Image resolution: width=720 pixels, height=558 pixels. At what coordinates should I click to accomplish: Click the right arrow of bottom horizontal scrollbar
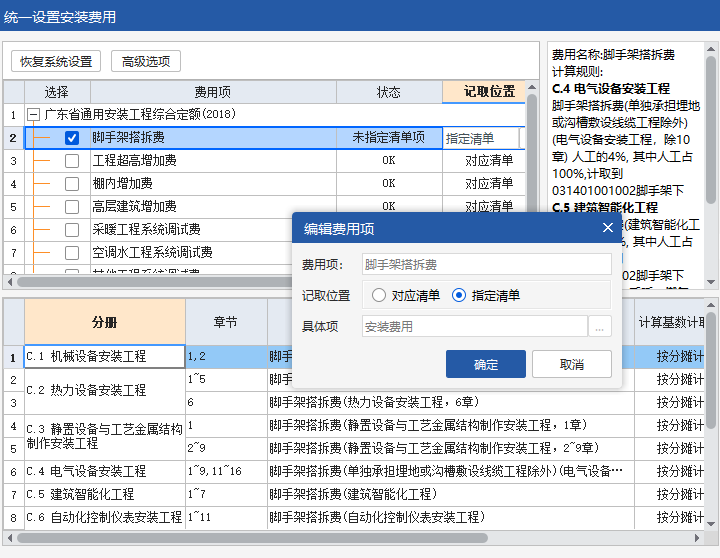point(697,538)
